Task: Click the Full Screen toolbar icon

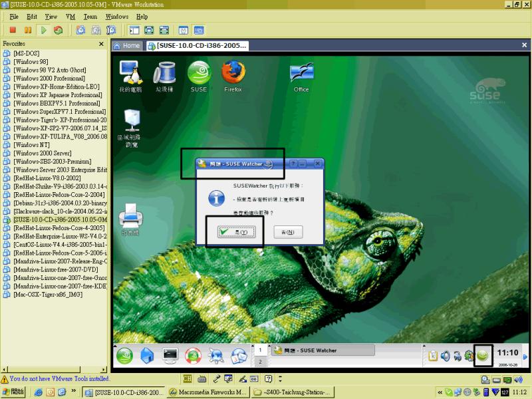Action: (149, 30)
